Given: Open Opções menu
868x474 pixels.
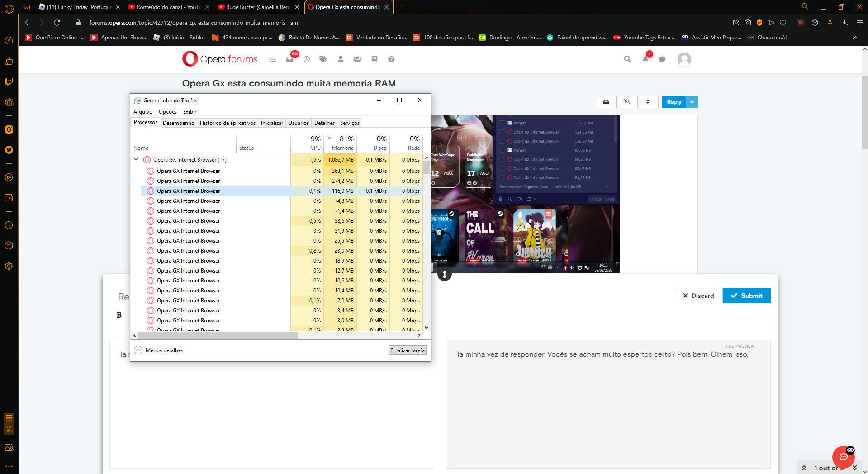Looking at the screenshot, I should [168, 112].
